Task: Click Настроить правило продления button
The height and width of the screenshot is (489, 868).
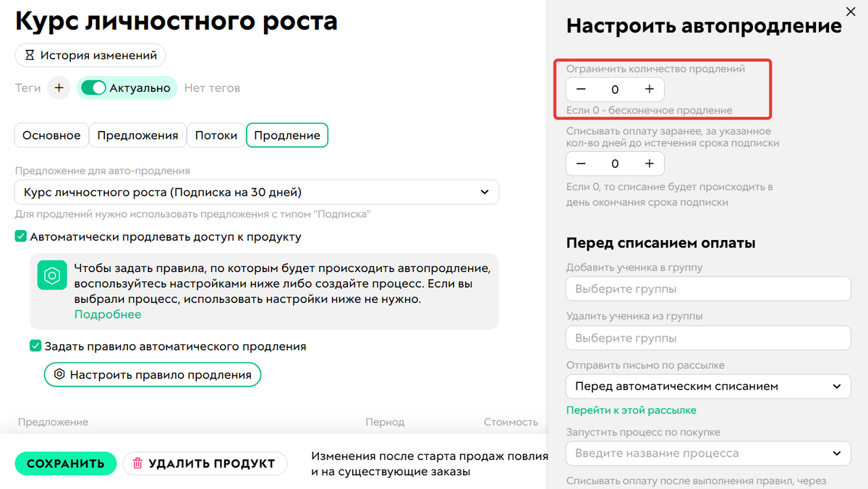Action: pos(153,375)
